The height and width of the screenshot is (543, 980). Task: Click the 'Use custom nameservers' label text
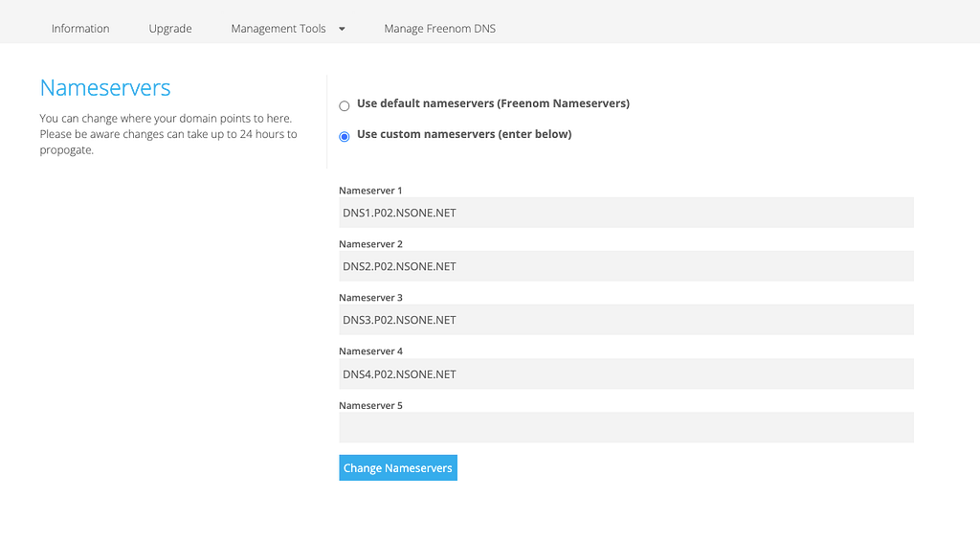click(464, 134)
